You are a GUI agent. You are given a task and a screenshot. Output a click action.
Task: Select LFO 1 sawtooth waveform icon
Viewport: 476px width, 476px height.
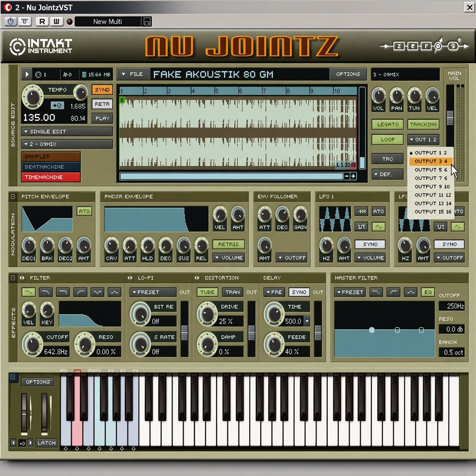361,212
